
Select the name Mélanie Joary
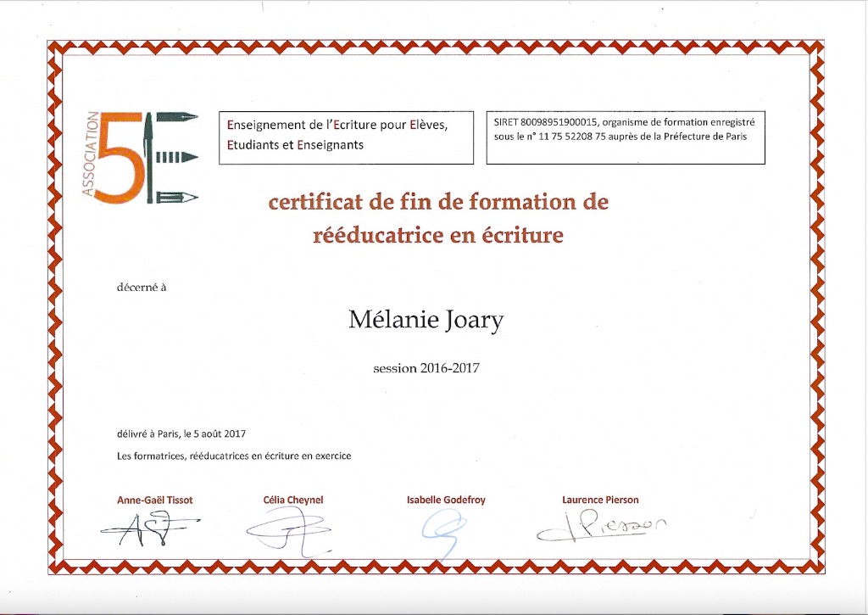pos(426,320)
